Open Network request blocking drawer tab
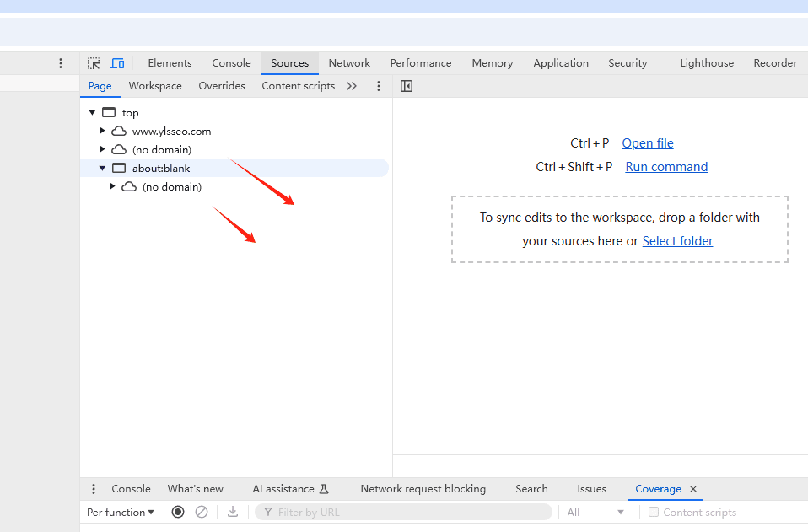The height and width of the screenshot is (532, 808). 423,489
